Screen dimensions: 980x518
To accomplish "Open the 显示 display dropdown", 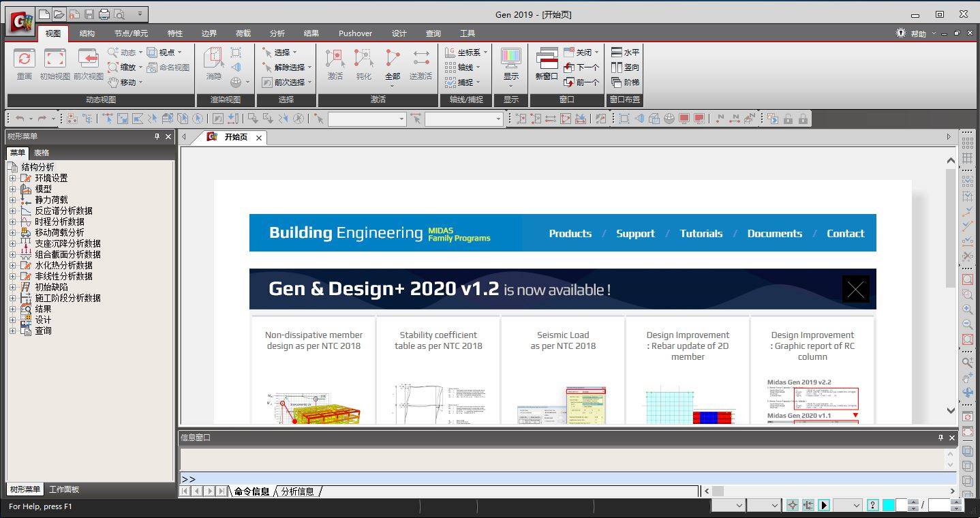I will pos(511,85).
